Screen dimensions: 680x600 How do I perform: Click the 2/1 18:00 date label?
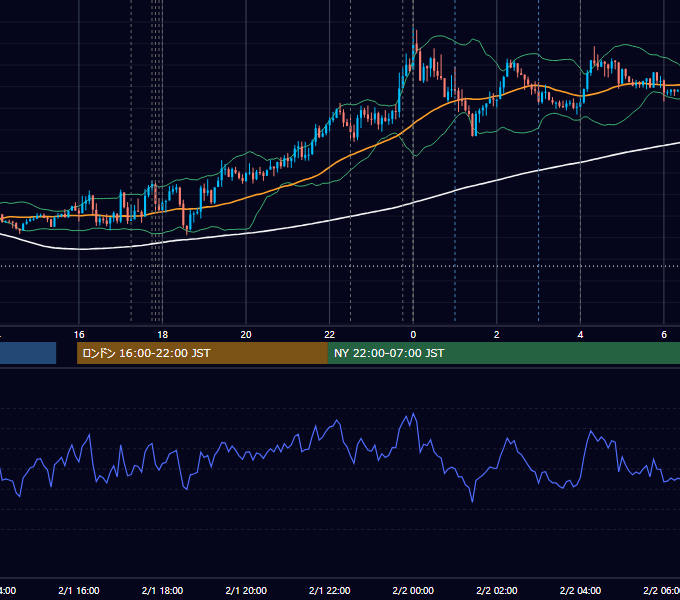(x=162, y=590)
